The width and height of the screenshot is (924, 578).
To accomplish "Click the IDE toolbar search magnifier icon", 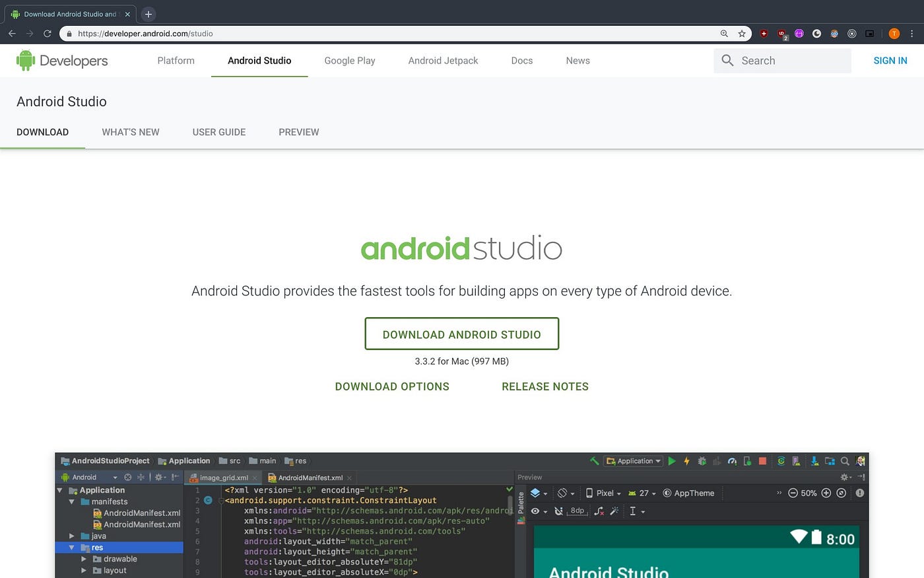I will tap(845, 461).
